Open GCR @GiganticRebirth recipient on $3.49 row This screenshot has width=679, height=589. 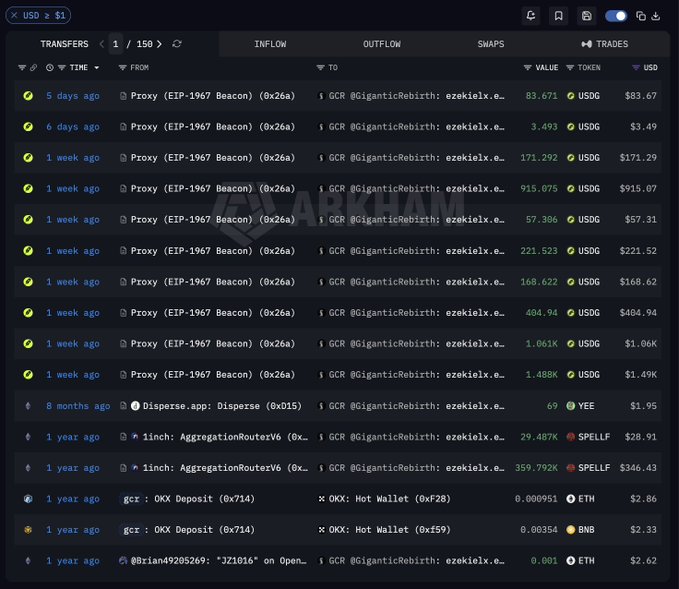(x=417, y=127)
